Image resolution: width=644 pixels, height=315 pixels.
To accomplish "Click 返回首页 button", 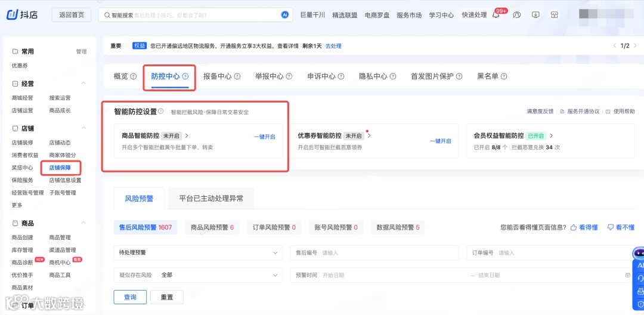I will point(72,15).
